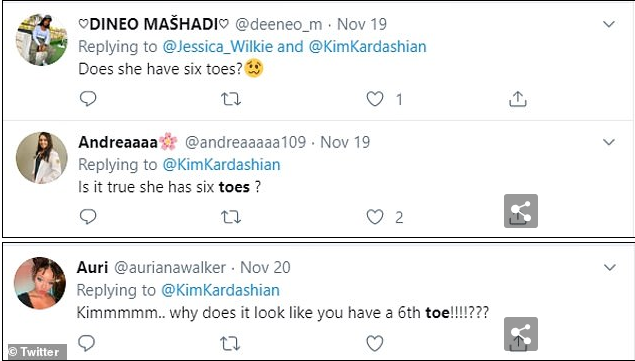
Task: Open the chevron dropdown on Auri's tweet
Action: pyautogui.click(x=609, y=267)
